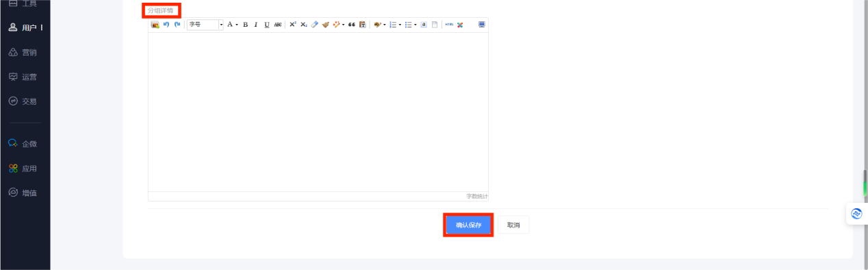This screenshot has width=868, height=270.
Task: Expand the font color dropdown arrow
Action: [237, 25]
